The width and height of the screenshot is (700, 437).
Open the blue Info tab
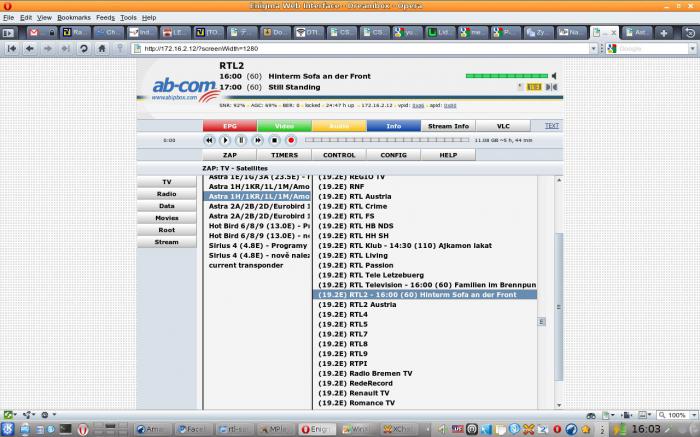(x=393, y=126)
